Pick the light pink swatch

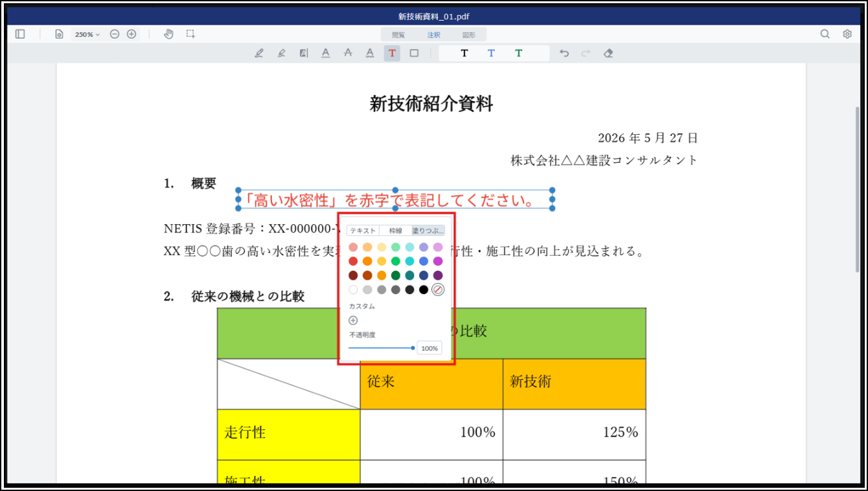pyautogui.click(x=353, y=247)
